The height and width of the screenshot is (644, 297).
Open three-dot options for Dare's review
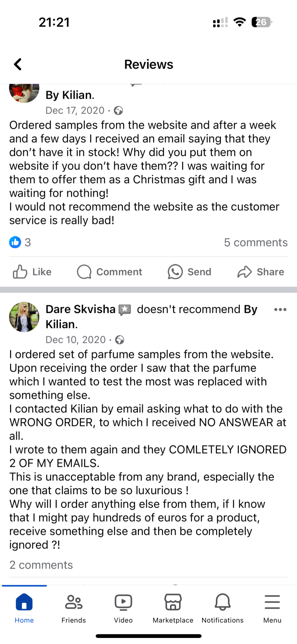point(280,309)
